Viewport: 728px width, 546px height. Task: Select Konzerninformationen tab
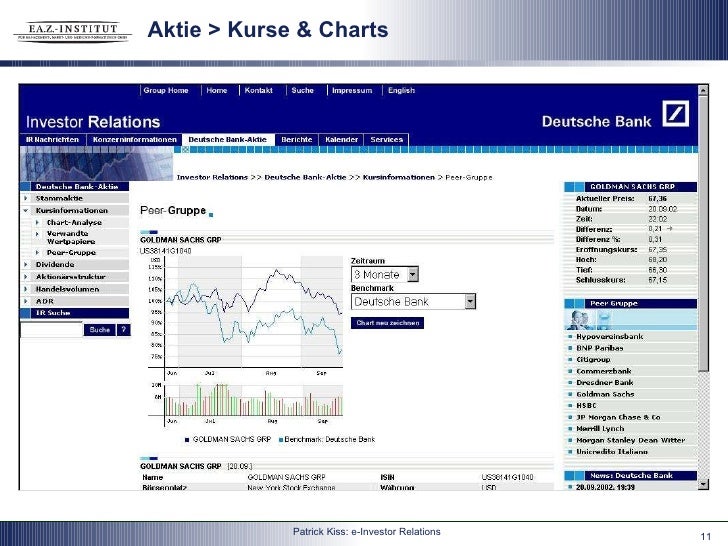(x=135, y=140)
